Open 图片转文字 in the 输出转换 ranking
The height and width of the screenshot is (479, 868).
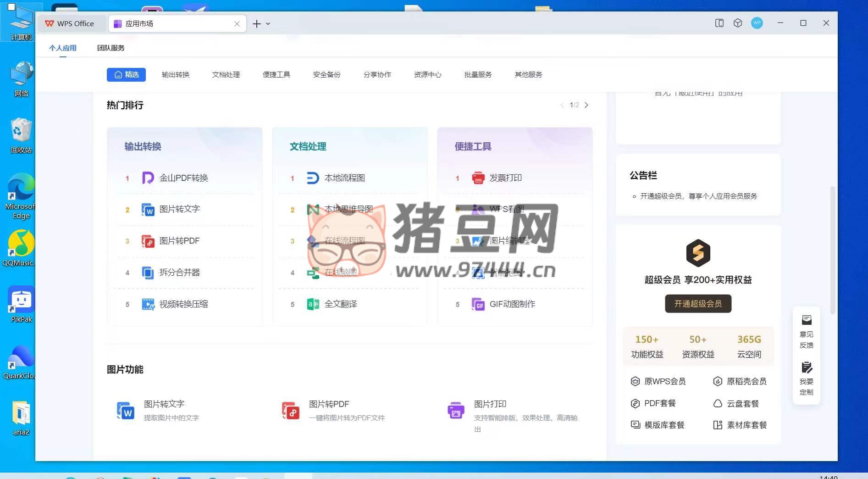pos(179,209)
